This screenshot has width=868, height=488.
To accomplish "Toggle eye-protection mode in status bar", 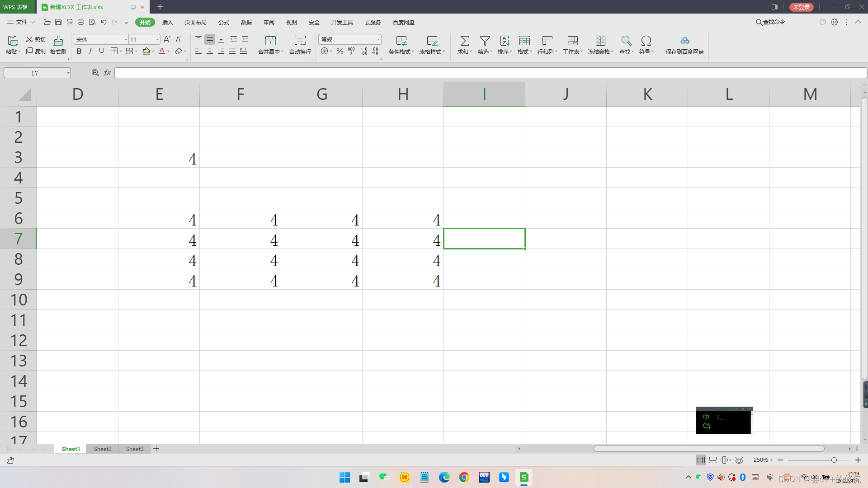I will tap(739, 460).
